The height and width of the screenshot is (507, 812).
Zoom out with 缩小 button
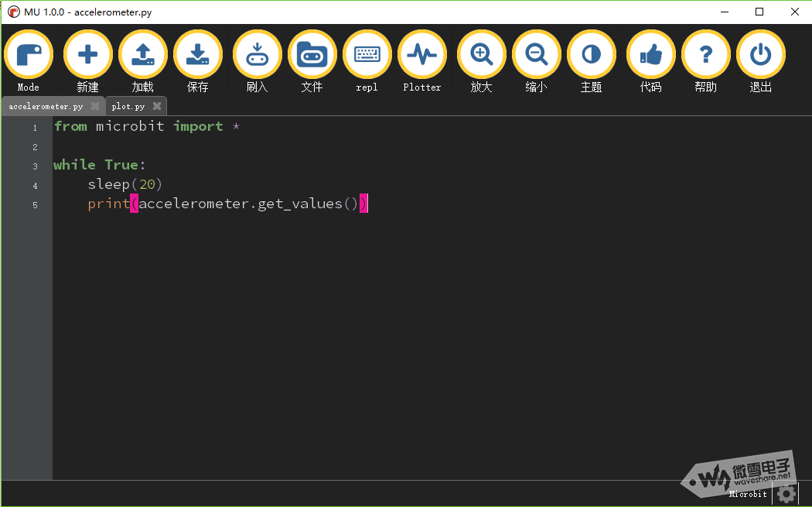tap(536, 55)
